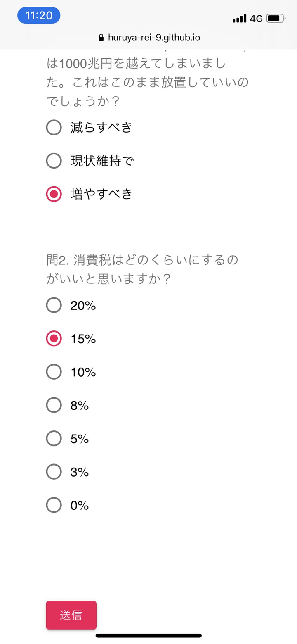This screenshot has width=297, height=644.
Task: Choose the 3% radio button
Action: click(54, 472)
